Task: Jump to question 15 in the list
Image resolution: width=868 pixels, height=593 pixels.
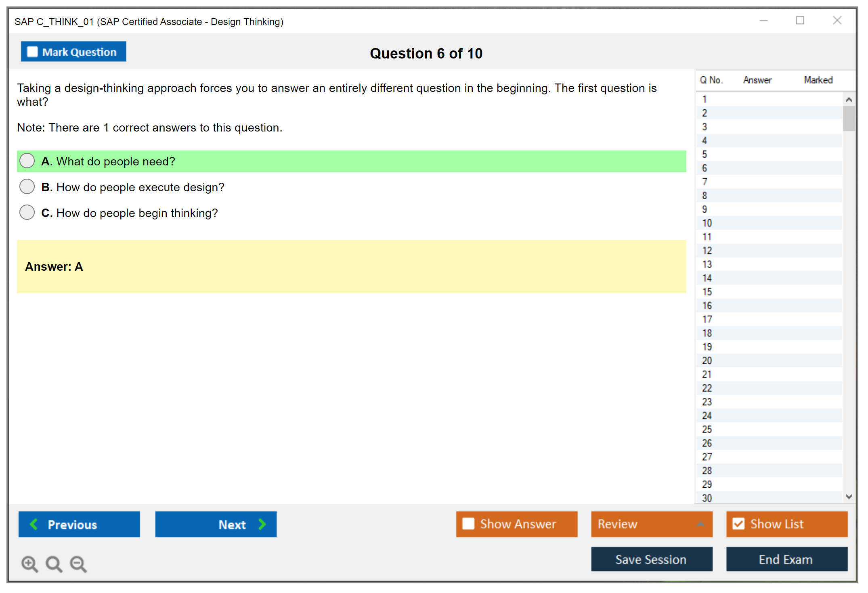Action: pos(707,292)
